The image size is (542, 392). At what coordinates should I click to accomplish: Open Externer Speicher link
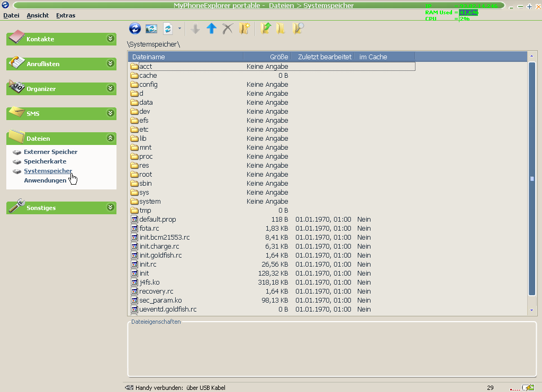click(50, 152)
